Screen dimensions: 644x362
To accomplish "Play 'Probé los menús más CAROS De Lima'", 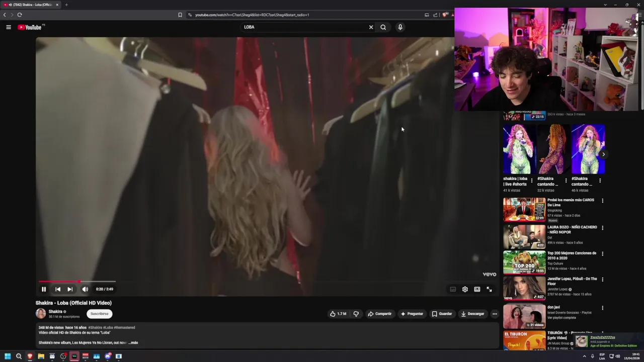I will click(x=524, y=210).
